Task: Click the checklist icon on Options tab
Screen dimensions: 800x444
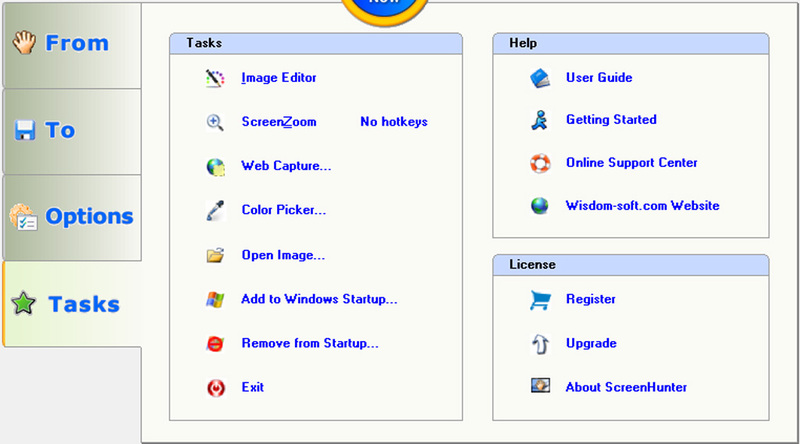Action: pos(23,217)
